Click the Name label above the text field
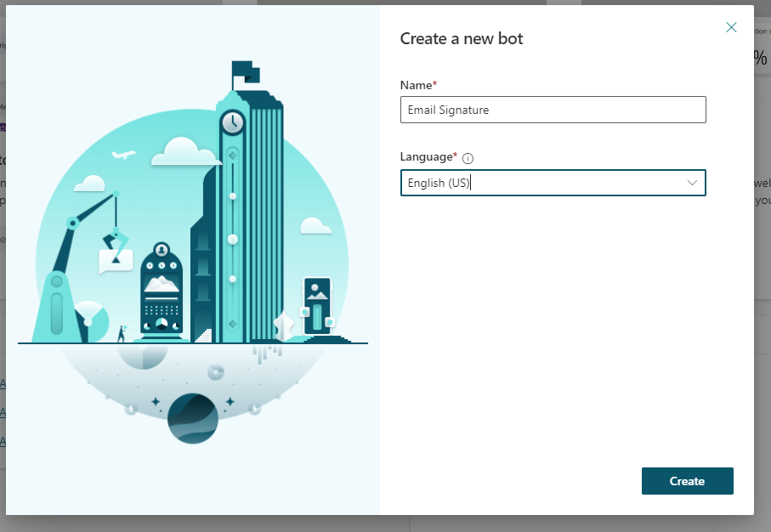771x532 pixels. pyautogui.click(x=416, y=85)
